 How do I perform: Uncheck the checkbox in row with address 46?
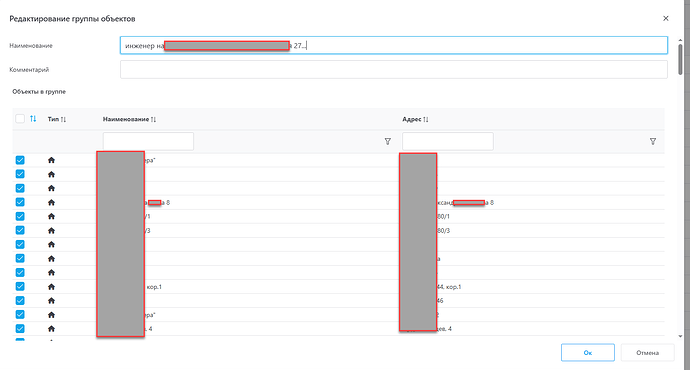tap(20, 300)
